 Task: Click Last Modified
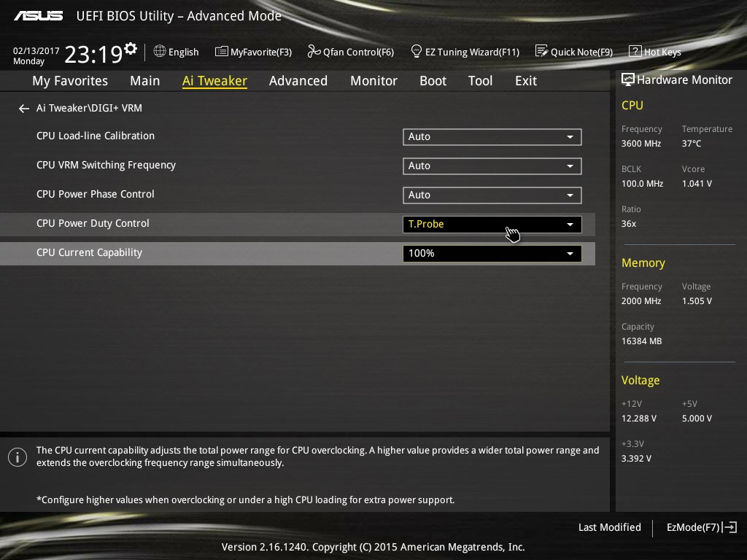(609, 527)
